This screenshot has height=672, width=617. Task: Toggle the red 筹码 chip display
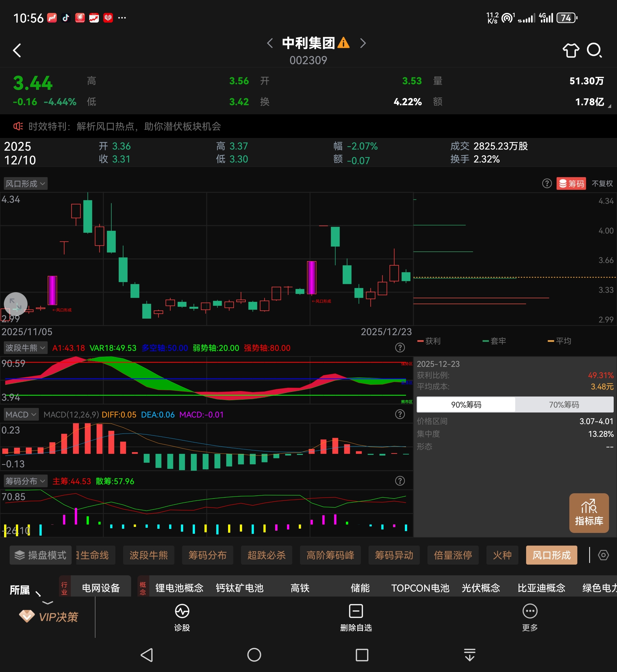[571, 184]
